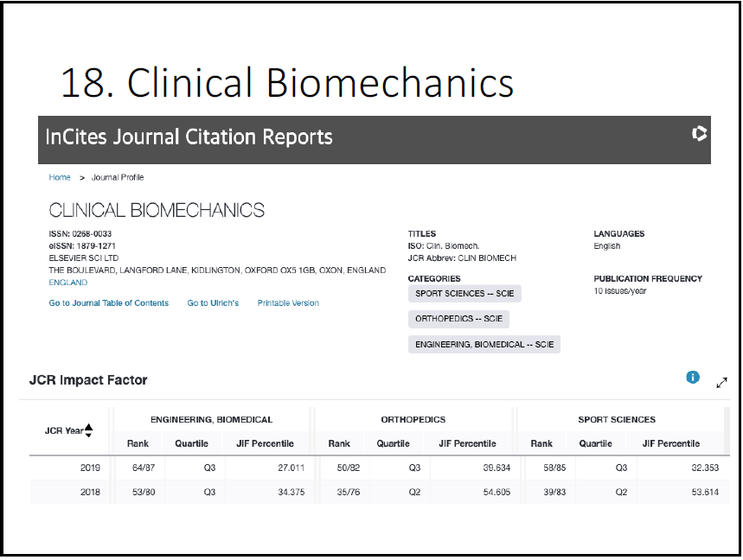Click the JCR Impact Factor section heading

point(88,380)
